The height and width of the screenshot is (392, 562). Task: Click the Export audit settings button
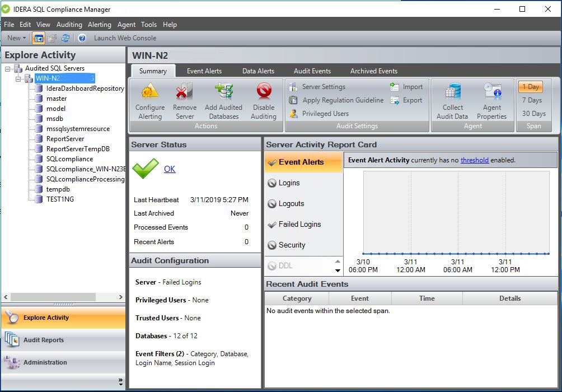click(406, 100)
